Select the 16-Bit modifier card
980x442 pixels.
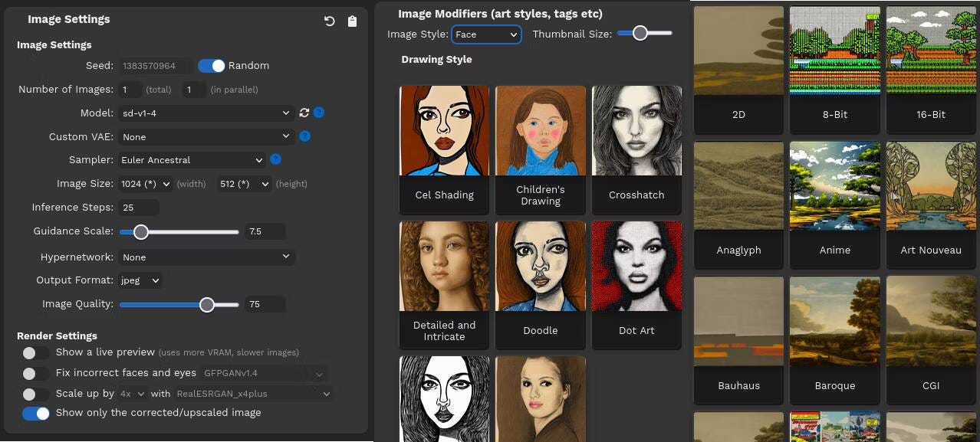click(x=931, y=69)
